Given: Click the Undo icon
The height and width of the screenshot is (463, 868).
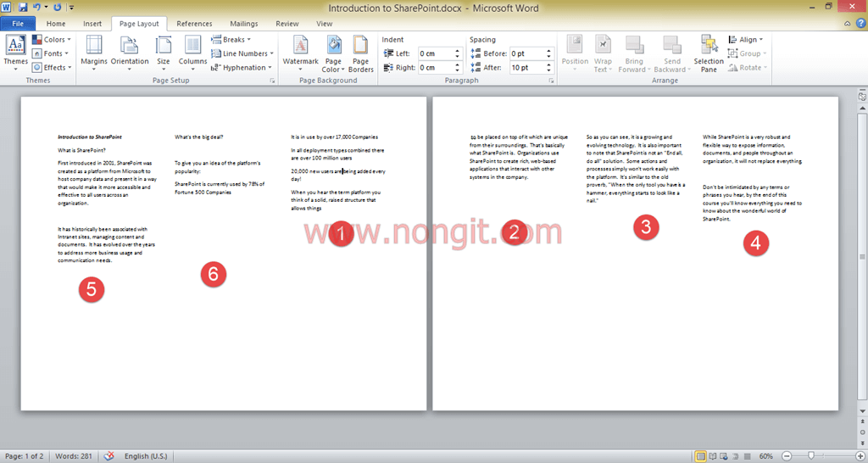Looking at the screenshot, I should 36,7.
